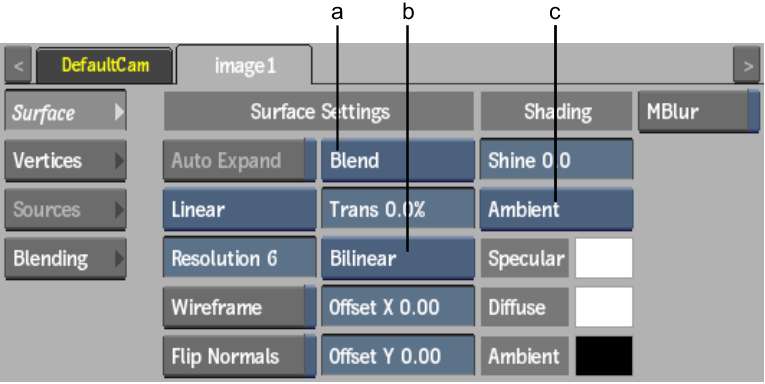Open the Ambient shading dropdown
The width and height of the screenshot is (765, 384).
click(556, 209)
